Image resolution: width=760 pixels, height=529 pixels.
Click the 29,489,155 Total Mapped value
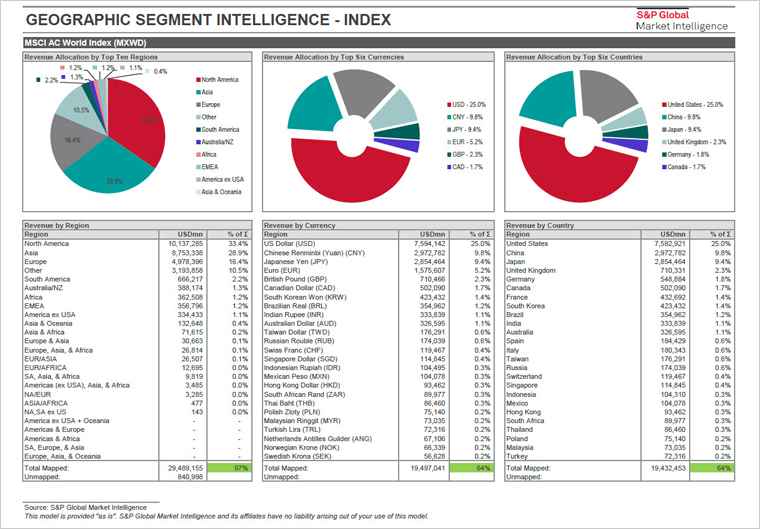tap(186, 468)
